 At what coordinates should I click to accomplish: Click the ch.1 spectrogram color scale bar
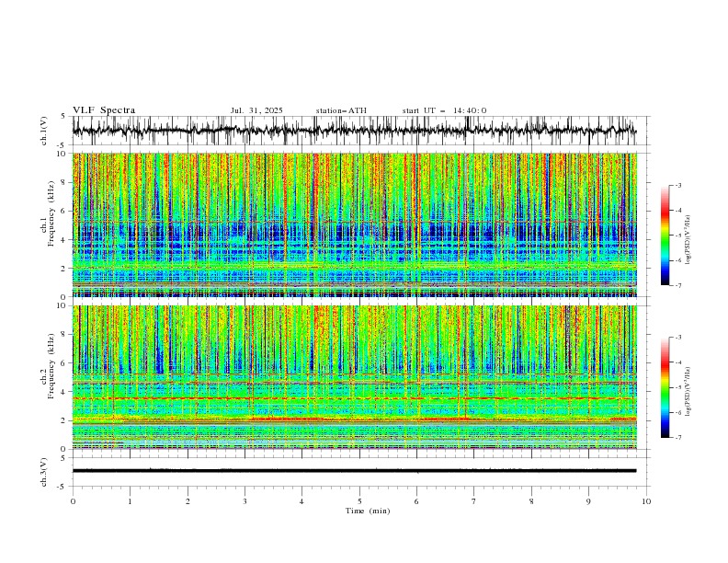(665, 235)
